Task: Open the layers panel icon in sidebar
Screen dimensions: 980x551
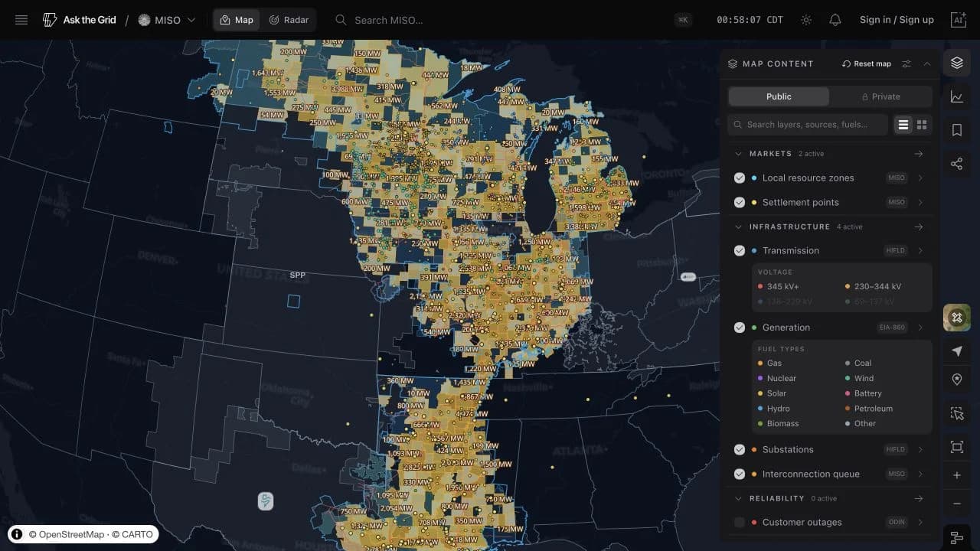Action: point(957,63)
